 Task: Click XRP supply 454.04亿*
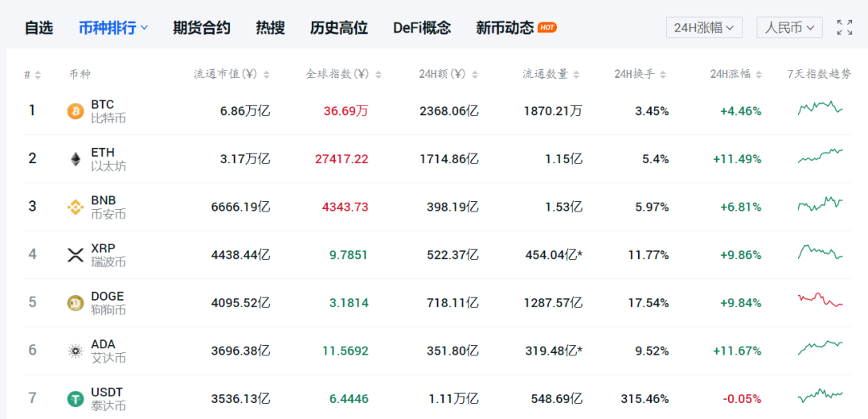(554, 255)
